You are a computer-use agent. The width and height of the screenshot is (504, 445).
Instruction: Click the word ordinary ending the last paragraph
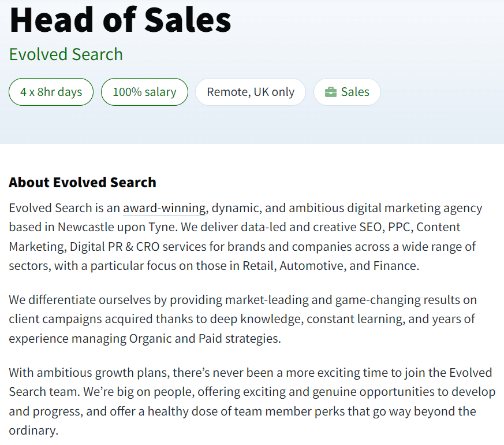(x=32, y=431)
